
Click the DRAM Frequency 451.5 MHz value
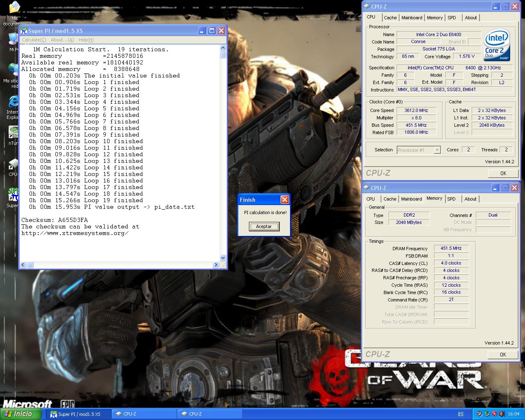(451, 249)
